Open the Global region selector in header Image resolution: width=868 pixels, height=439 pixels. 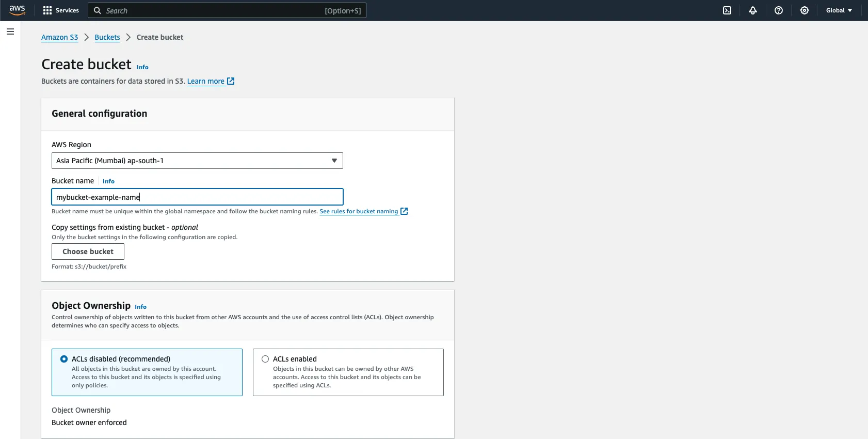click(x=839, y=10)
